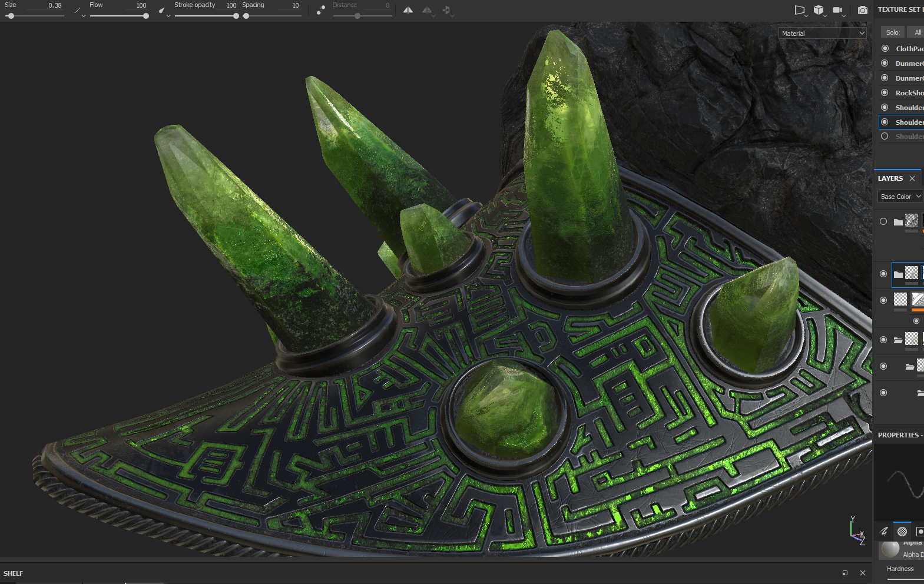
Task: Click the open folder icon of fourth layer
Action: click(898, 340)
